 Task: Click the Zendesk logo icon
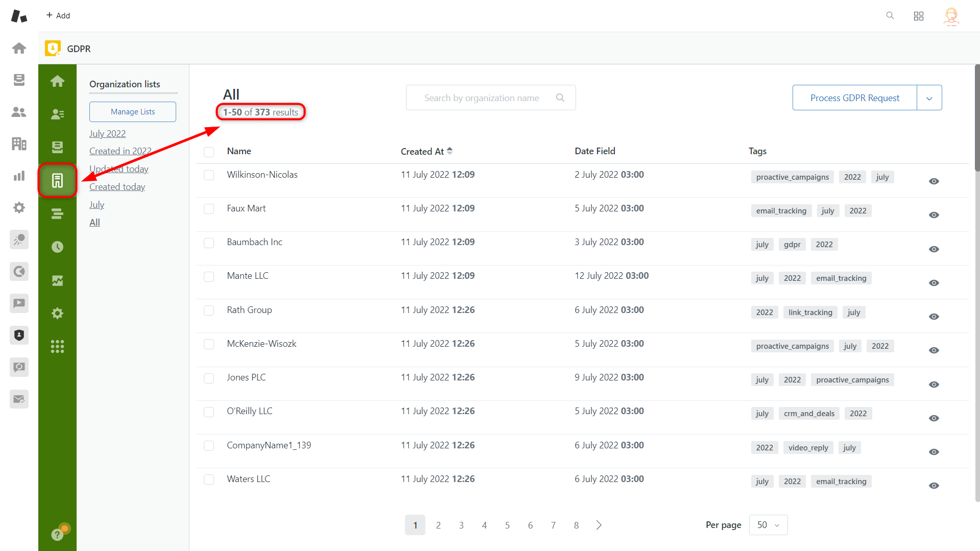19,16
